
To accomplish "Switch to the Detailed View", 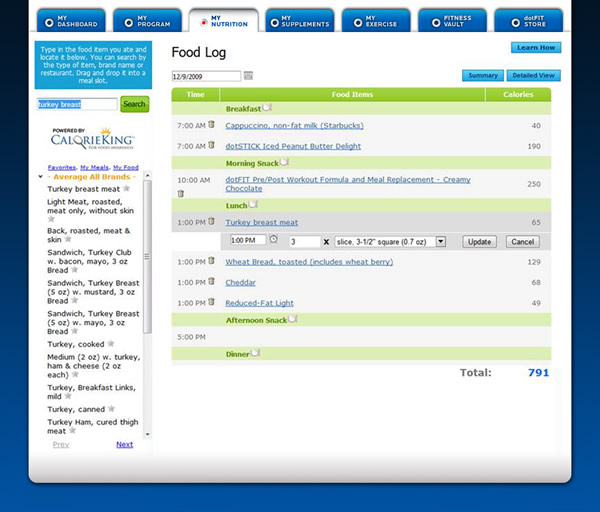I will [533, 76].
